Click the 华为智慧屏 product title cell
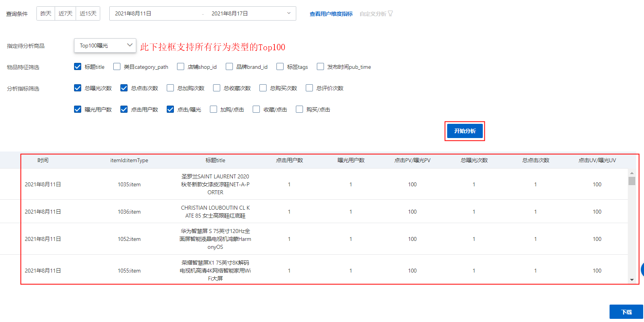This screenshot has width=644, height=322. click(x=215, y=239)
